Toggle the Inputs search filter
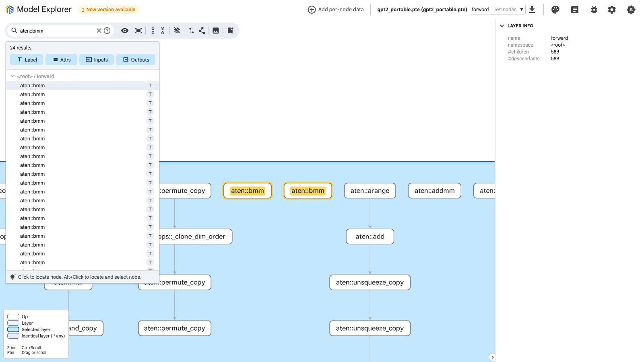Viewport: 644px width, 362px height. pyautogui.click(x=97, y=60)
